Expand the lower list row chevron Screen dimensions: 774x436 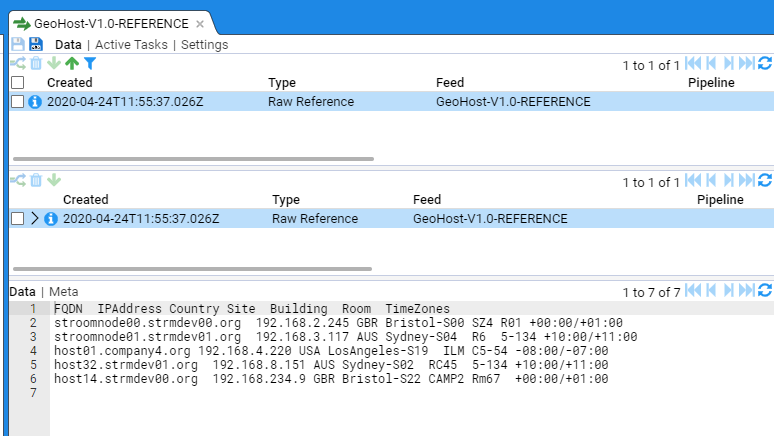(x=34, y=219)
